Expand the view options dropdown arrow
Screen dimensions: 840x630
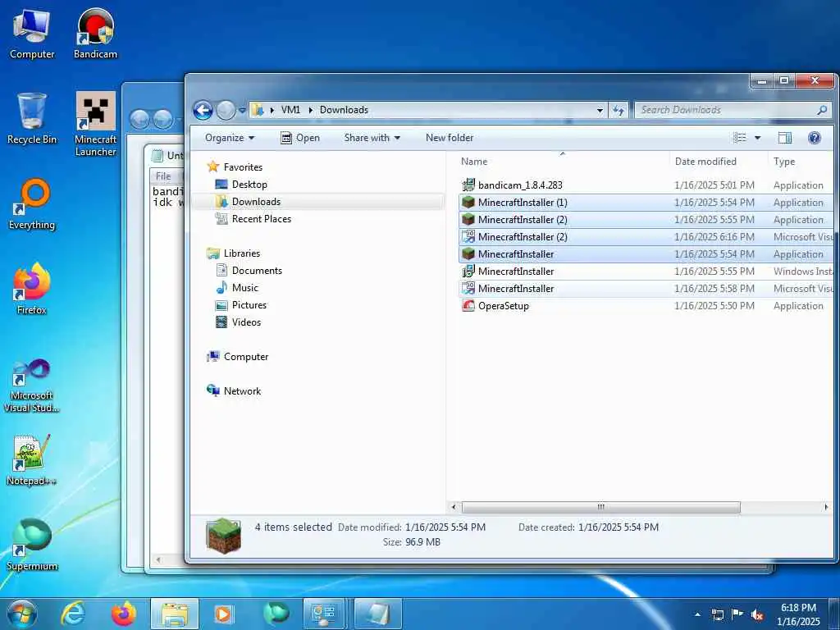(757, 138)
